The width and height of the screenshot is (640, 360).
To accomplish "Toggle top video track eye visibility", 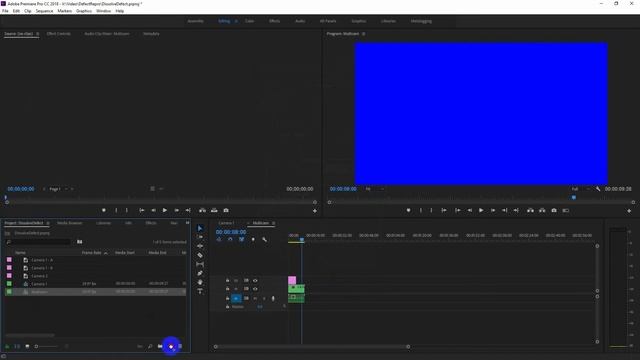I will [x=255, y=281].
